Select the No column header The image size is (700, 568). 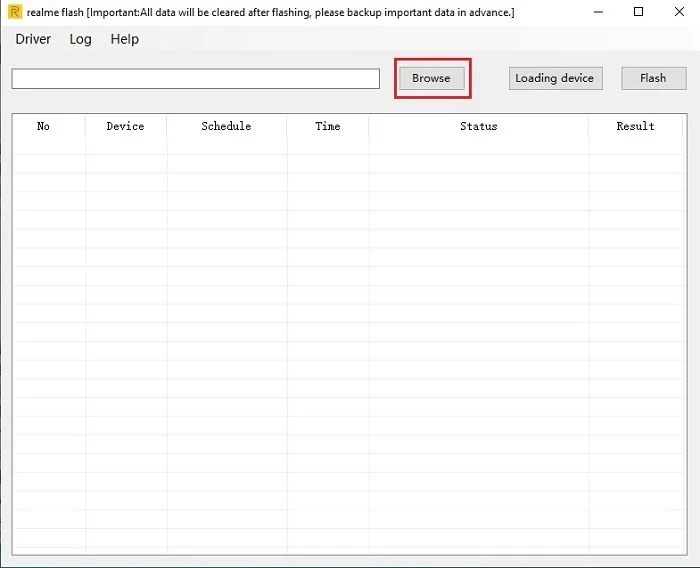49,126
